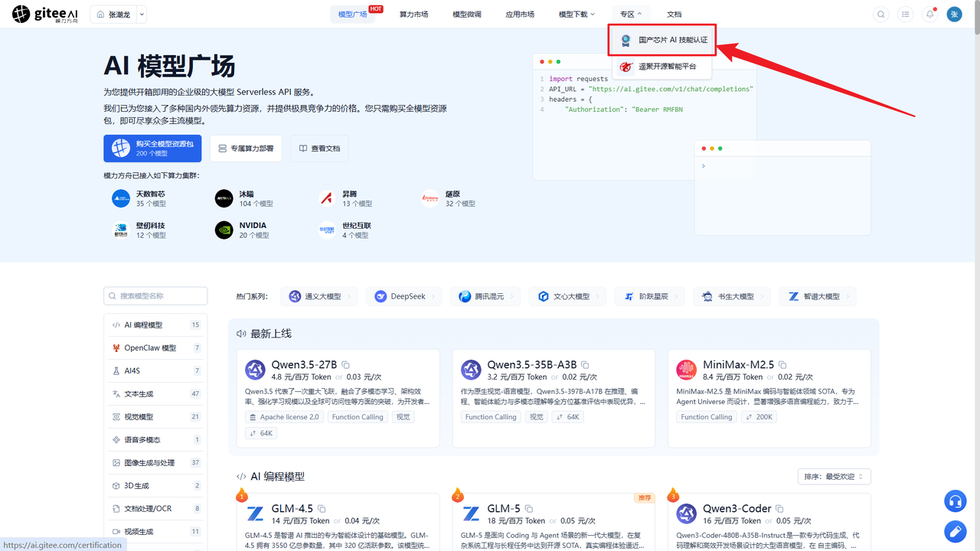Switch to the 模型广场 nav tab
Image resolution: width=980 pixels, height=551 pixels.
tap(353, 15)
